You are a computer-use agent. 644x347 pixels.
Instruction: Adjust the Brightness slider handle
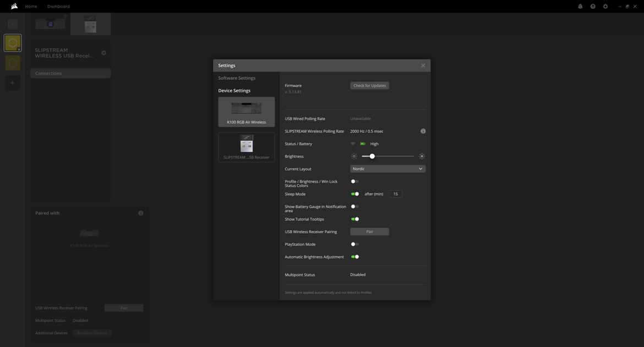click(372, 156)
